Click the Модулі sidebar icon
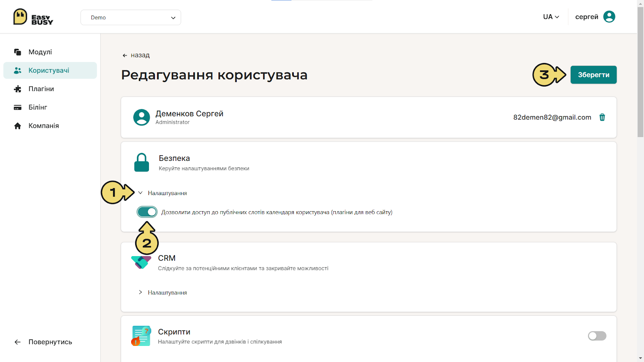This screenshot has width=644, height=362. point(17,52)
